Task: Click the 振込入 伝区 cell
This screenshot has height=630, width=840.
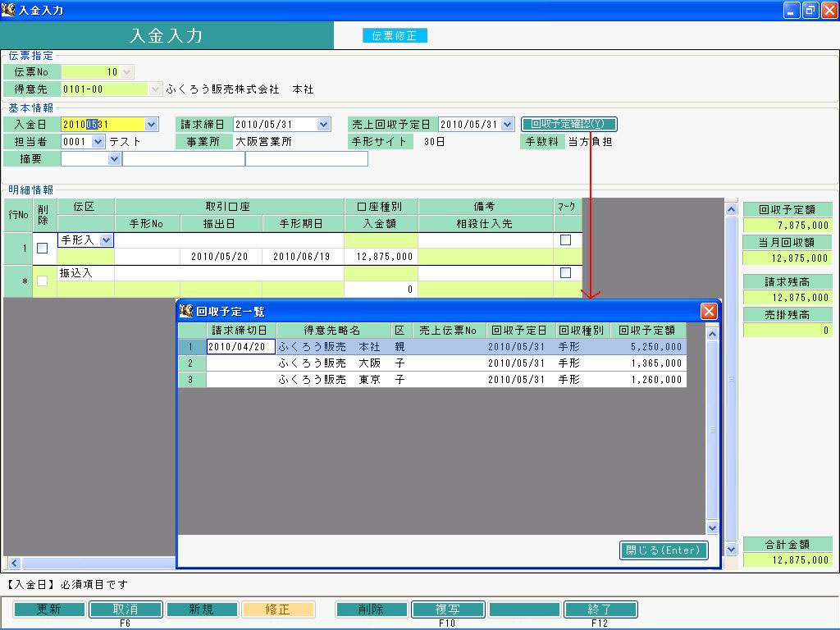Action: pos(85,272)
